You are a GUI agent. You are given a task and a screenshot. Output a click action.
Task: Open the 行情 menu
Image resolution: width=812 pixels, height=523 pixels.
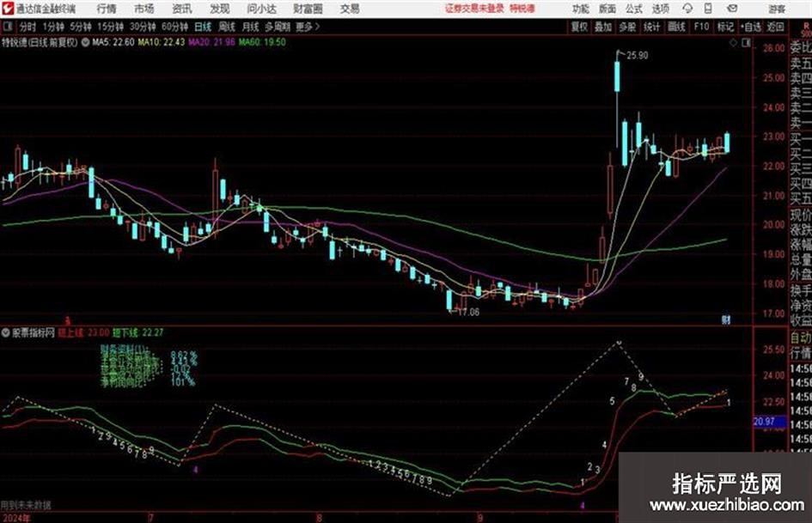point(107,9)
